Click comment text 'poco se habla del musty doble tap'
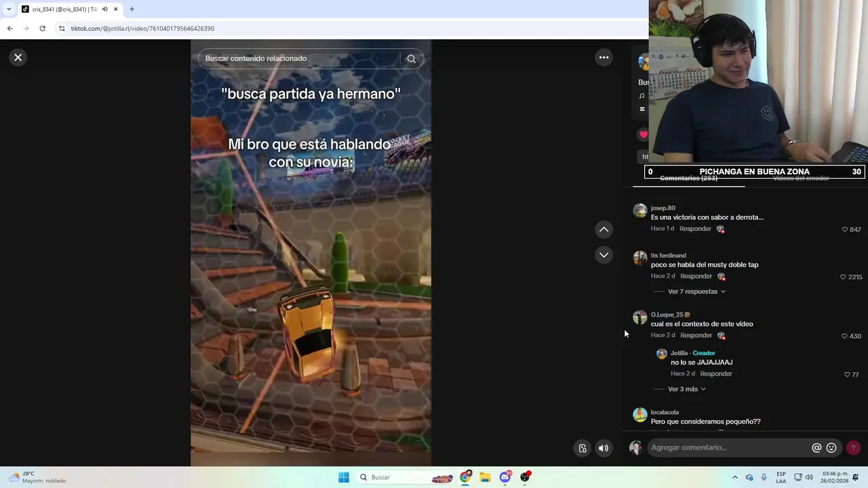 click(x=705, y=265)
